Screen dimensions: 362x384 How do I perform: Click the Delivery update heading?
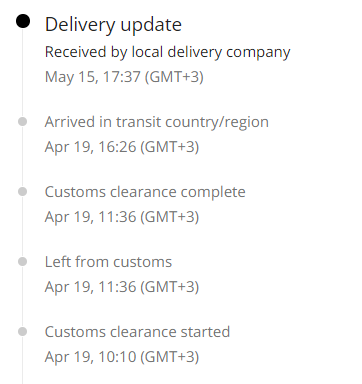[x=113, y=25]
